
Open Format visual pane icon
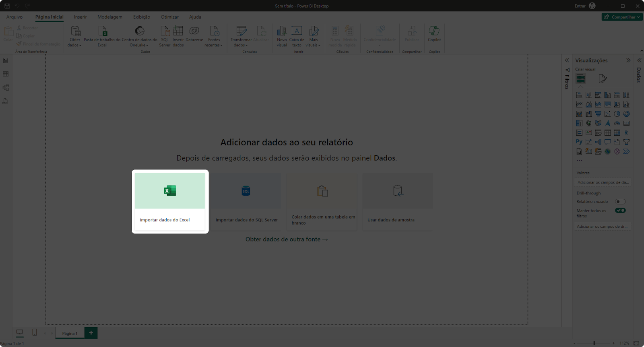pyautogui.click(x=603, y=78)
